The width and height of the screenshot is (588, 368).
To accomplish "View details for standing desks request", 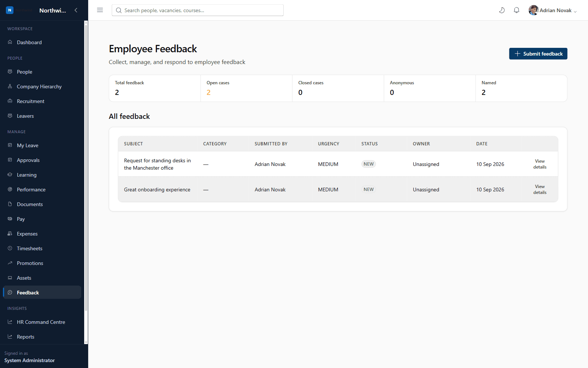I will point(540,164).
